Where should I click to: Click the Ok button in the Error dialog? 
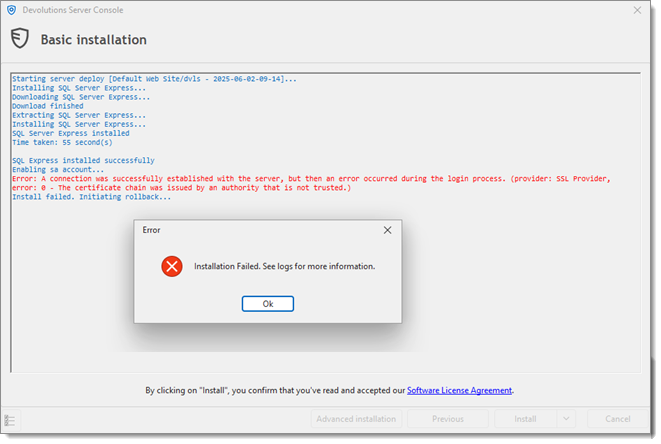[268, 304]
